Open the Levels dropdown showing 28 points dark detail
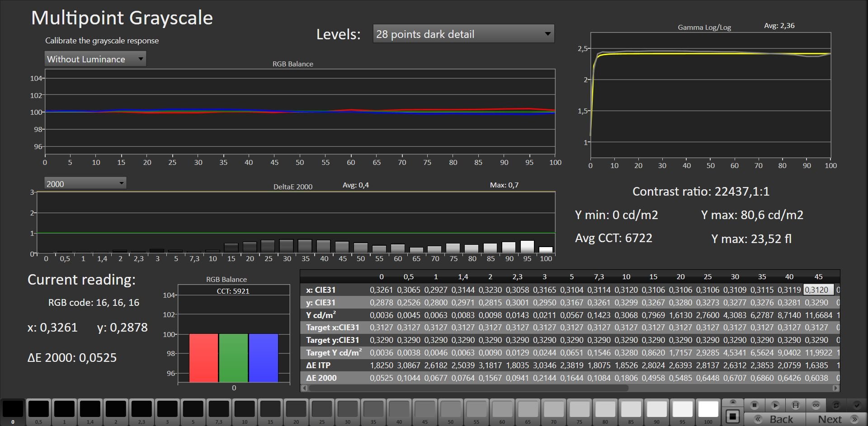Image resolution: width=868 pixels, height=426 pixels. coord(463,34)
